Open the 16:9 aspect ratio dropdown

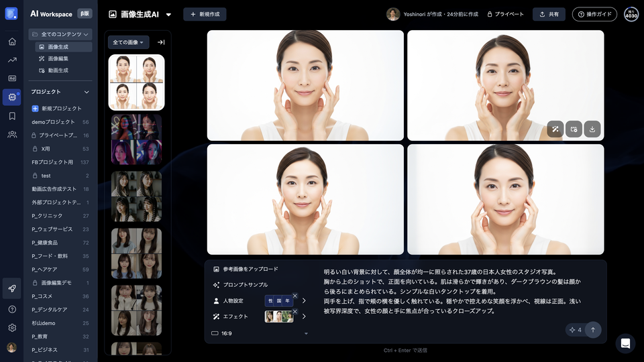[260, 333]
